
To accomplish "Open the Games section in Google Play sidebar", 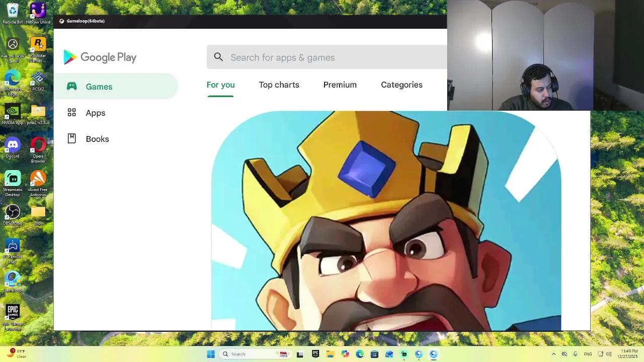I will tap(116, 86).
